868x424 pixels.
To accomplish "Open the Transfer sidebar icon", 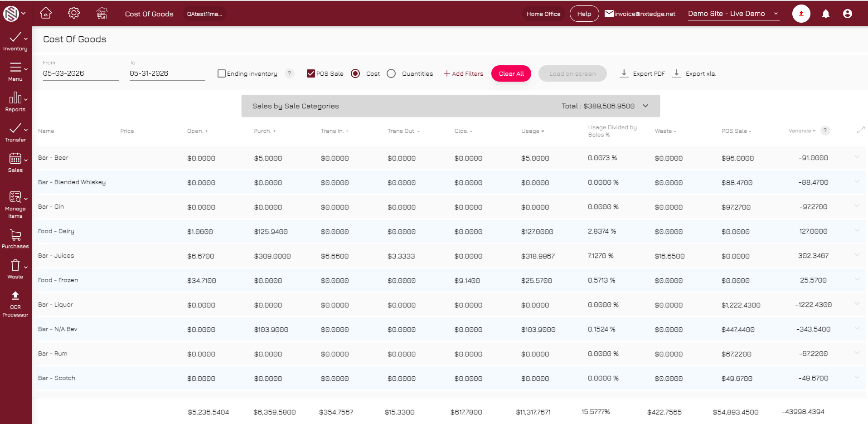I will [15, 128].
